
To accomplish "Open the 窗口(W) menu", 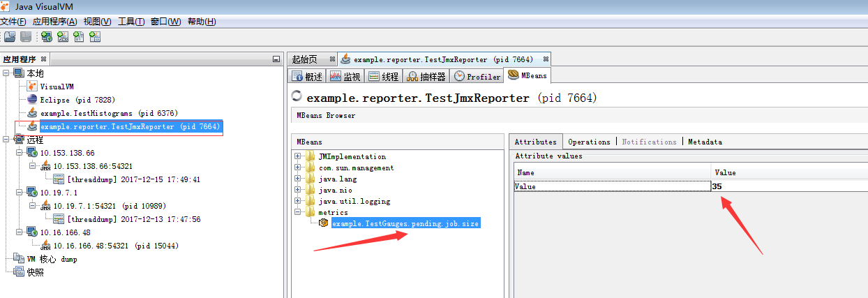I will [167, 22].
